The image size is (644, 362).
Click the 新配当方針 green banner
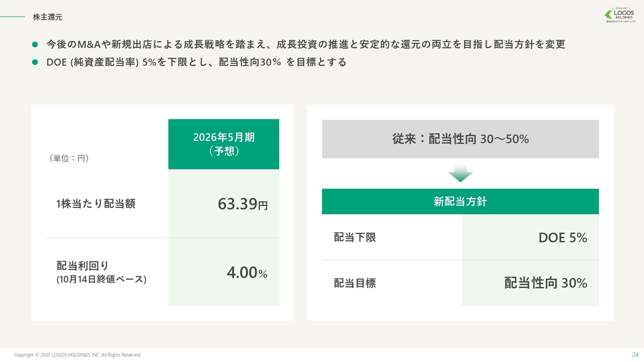pos(460,202)
